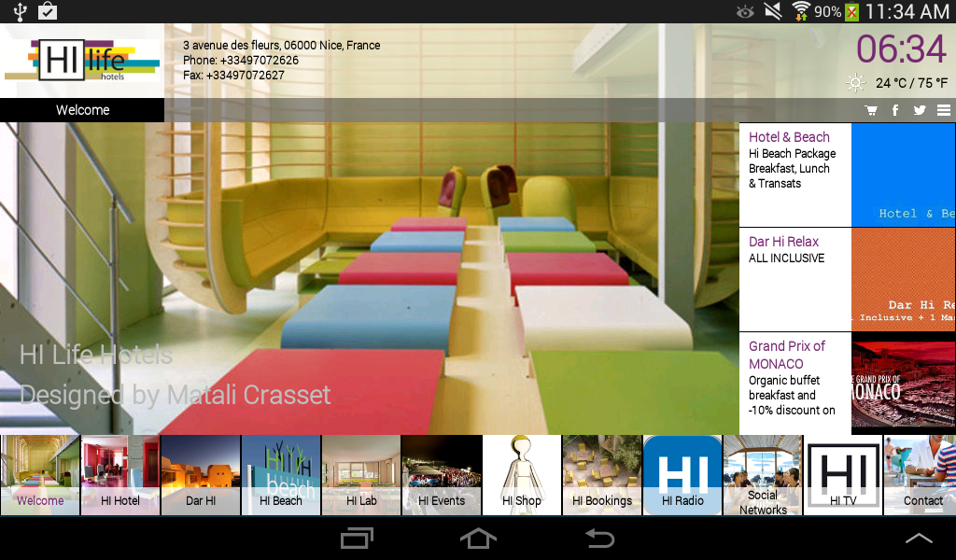Screen dimensions: 956x560
Task: Tap the 24 °C / 75 °F temperature
Action: (911, 83)
